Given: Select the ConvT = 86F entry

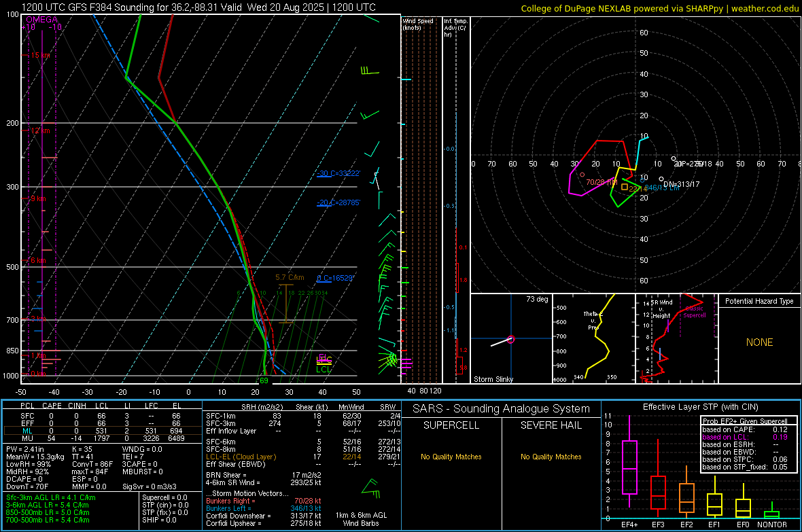Looking at the screenshot, I should 92,464.
